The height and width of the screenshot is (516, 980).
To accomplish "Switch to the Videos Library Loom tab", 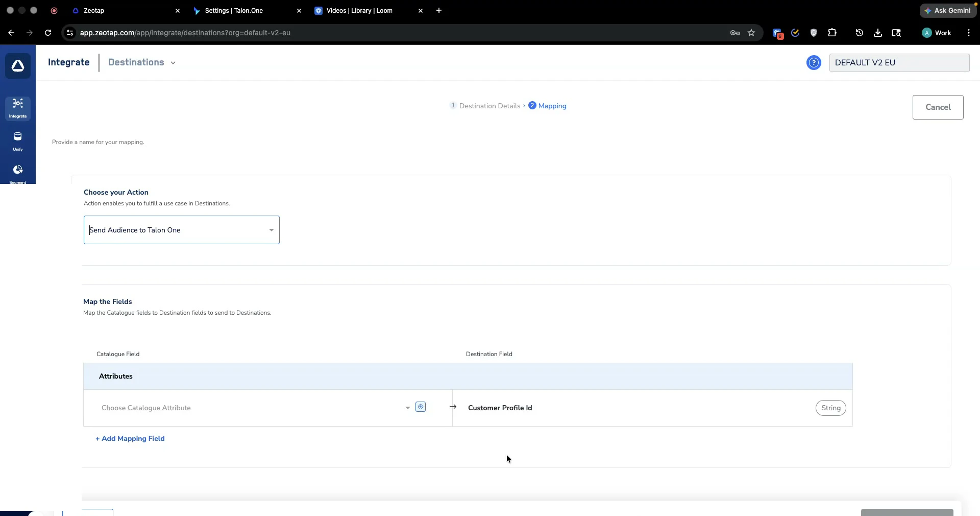I will 369,10.
